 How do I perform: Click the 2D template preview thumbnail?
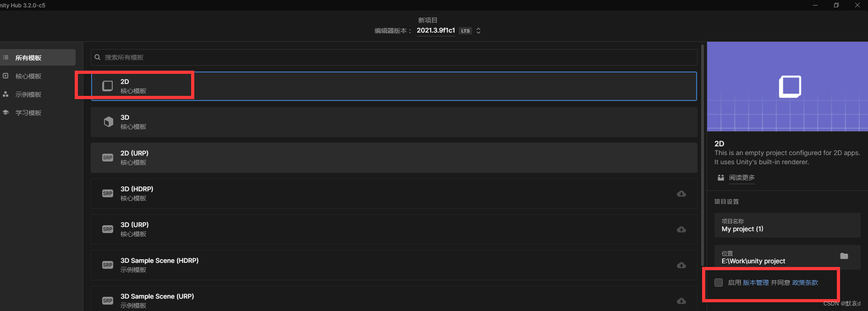pyautogui.click(x=787, y=87)
